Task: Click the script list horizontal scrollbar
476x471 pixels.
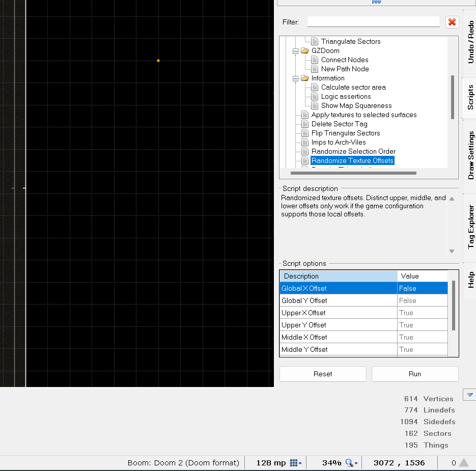Action: [x=353, y=173]
